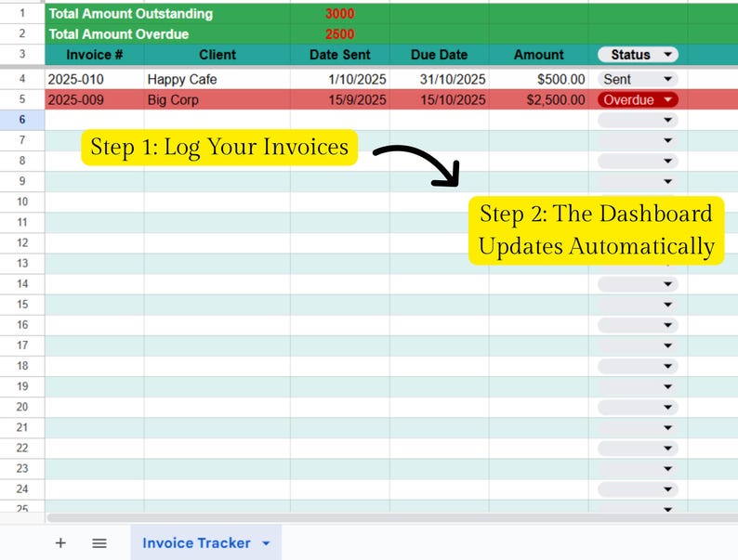Image resolution: width=738 pixels, height=560 pixels.
Task: Open status dropdown in row 18
Action: [x=638, y=366]
